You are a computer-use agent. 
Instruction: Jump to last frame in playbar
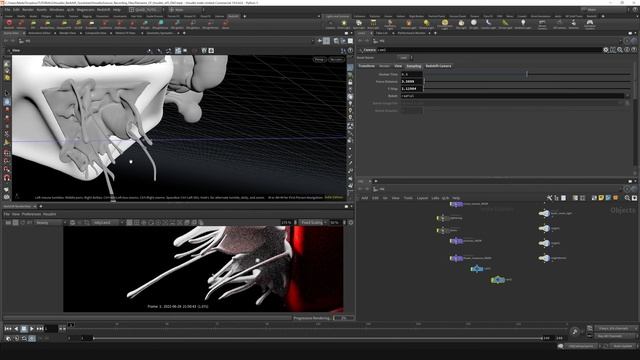pos(40,329)
